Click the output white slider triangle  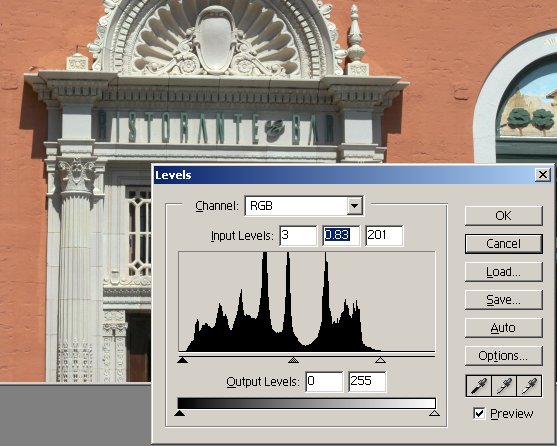click(434, 413)
